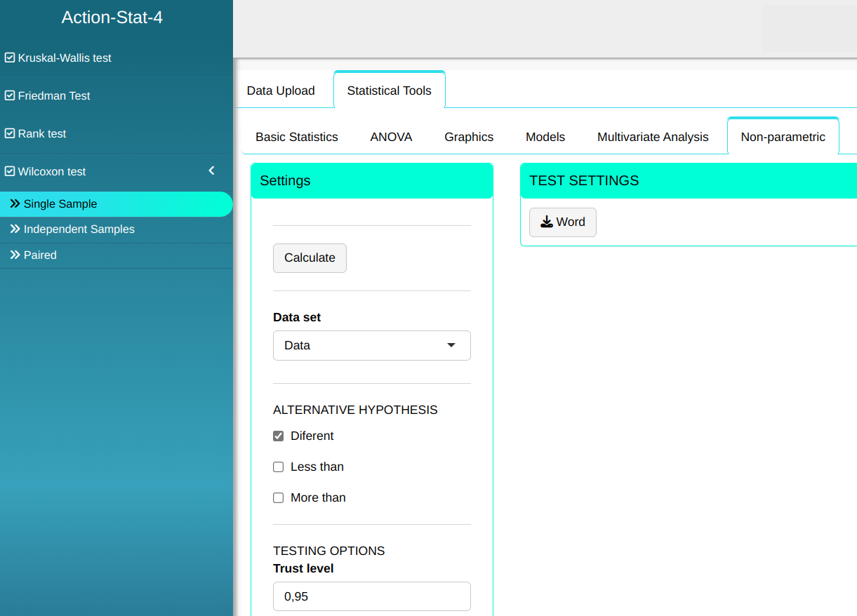Click the Wilcoxon test checkmark icon
Viewport: 857px width, 616px height.
(x=10, y=172)
